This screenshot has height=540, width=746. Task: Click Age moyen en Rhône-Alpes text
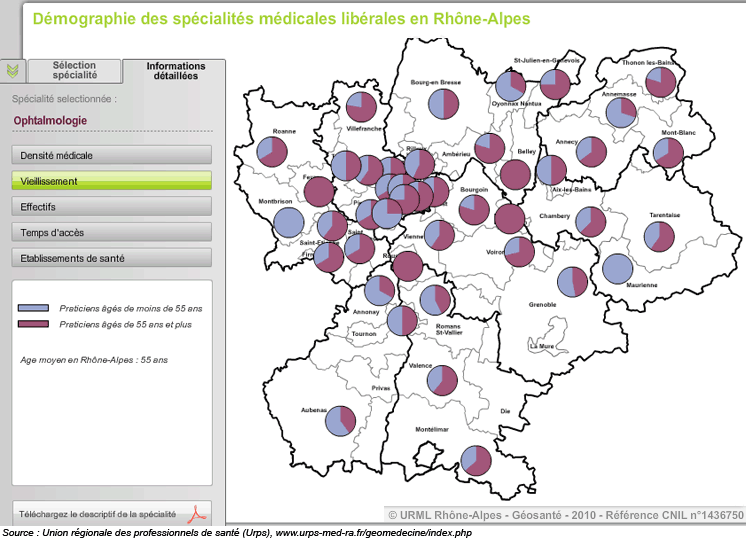point(94,360)
